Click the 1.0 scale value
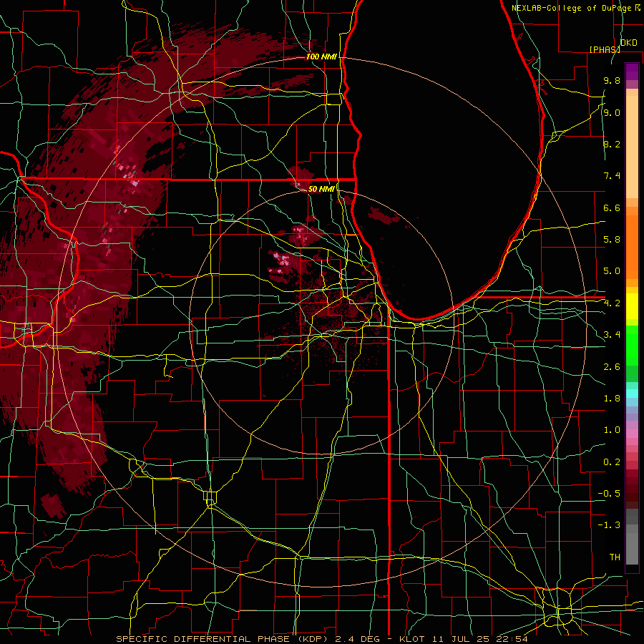The image size is (644, 644). click(612, 430)
